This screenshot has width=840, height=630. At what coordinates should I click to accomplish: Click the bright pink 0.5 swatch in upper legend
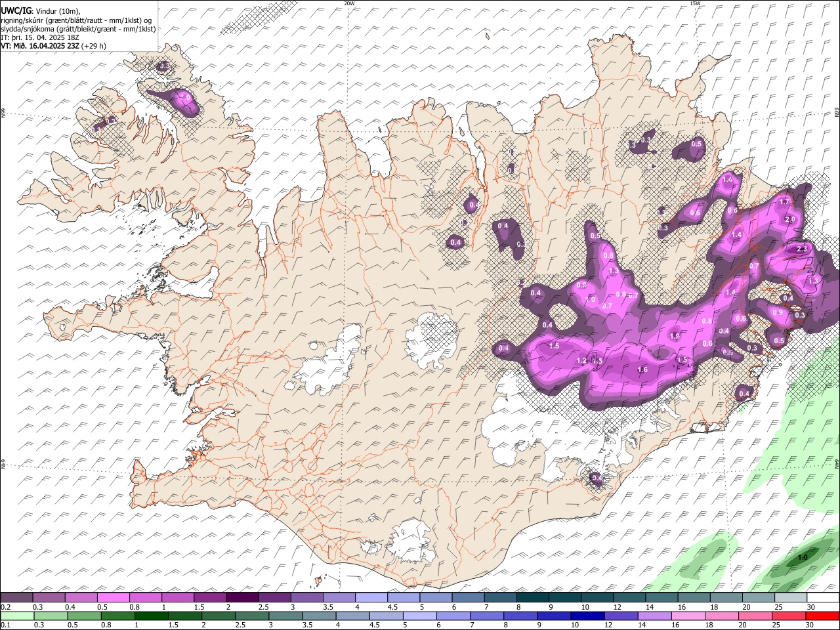114,598
